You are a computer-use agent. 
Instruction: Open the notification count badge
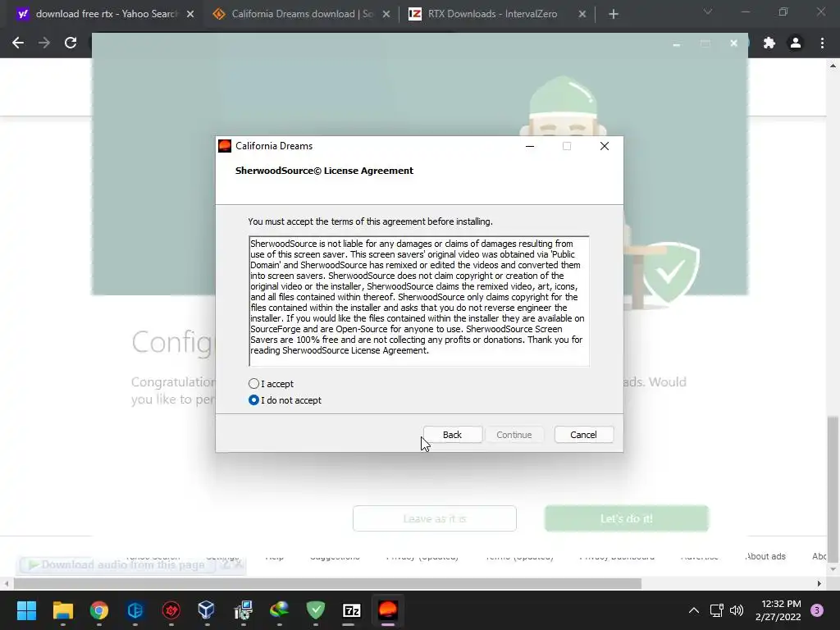[x=817, y=610]
